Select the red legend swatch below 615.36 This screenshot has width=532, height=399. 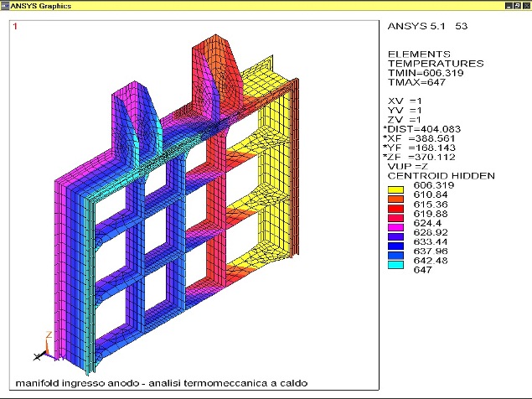coord(395,209)
